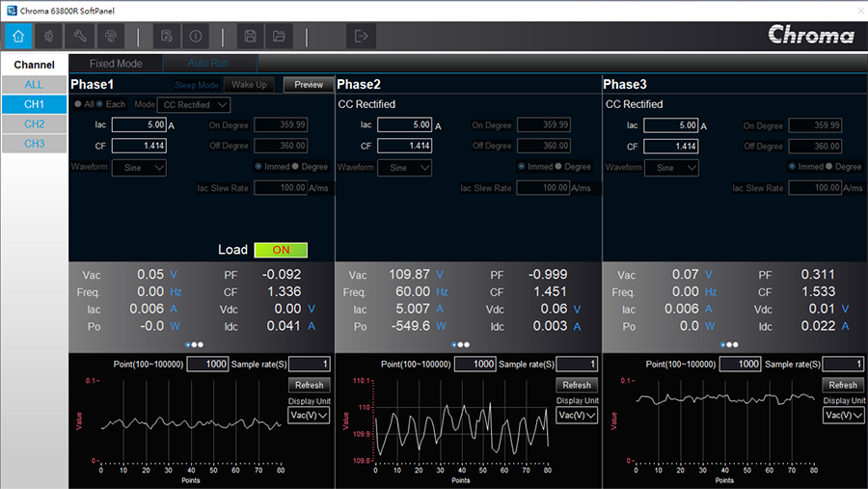Viewport: 868px width, 489px height.
Task: Open Phase2 Display Unit Vac(V) dropdown
Action: coord(577,415)
